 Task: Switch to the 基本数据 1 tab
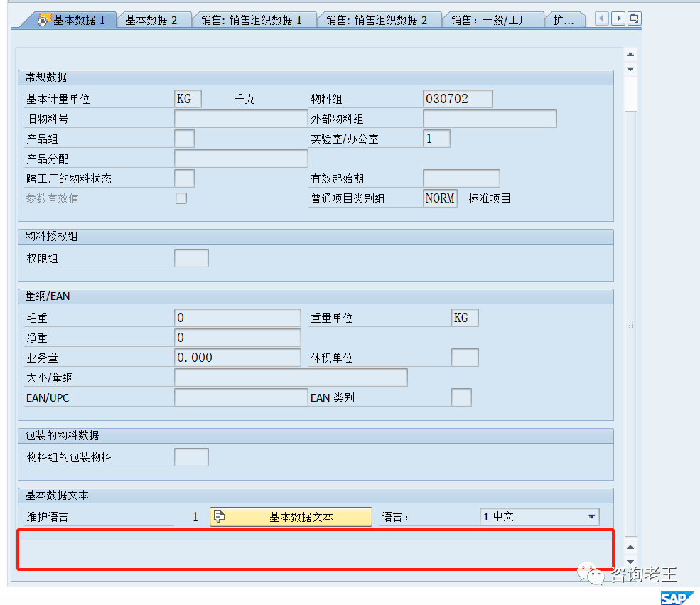pyautogui.click(x=72, y=20)
